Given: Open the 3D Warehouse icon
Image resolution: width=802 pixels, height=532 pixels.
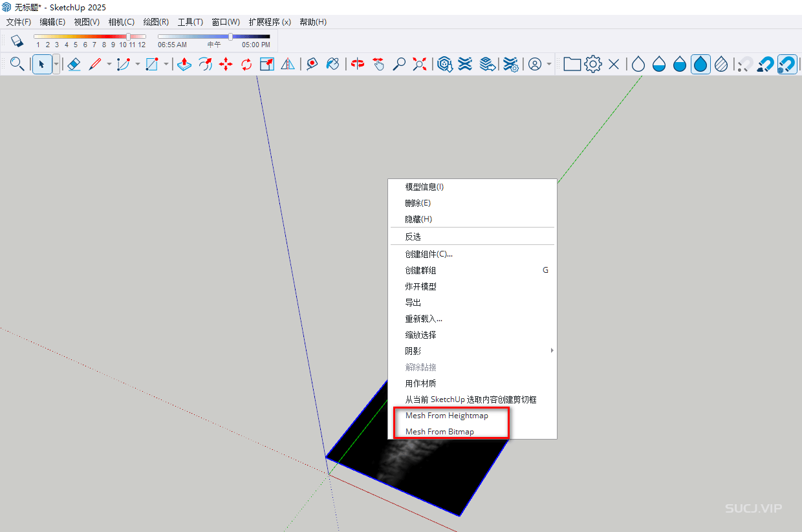Looking at the screenshot, I should click(444, 64).
